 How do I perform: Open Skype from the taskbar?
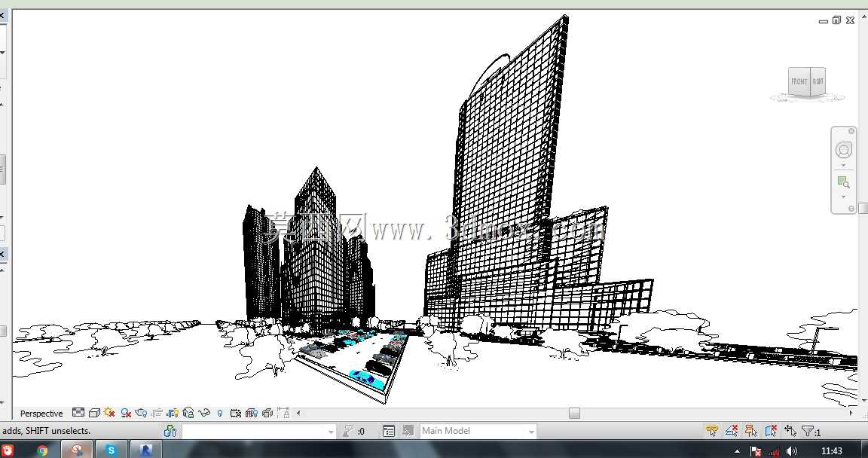(112, 450)
